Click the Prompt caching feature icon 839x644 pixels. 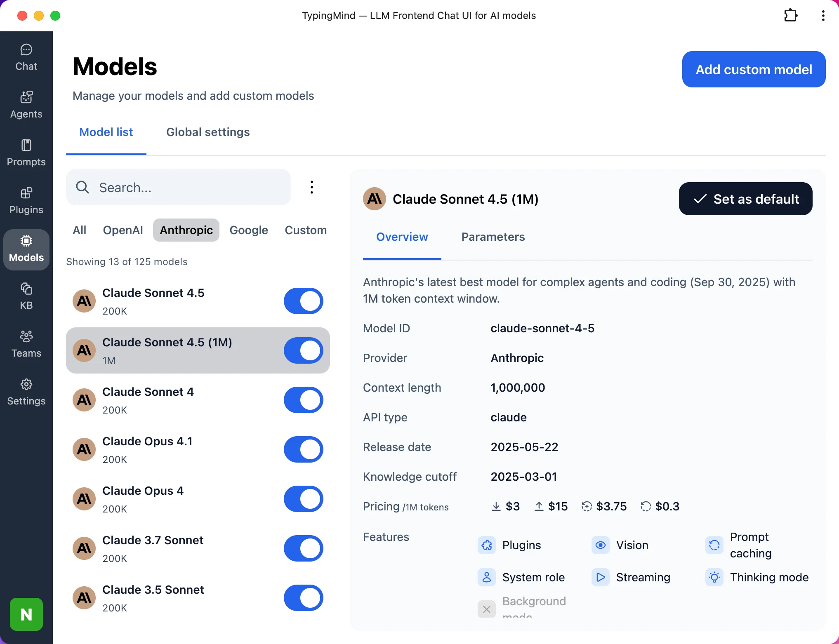click(x=714, y=545)
